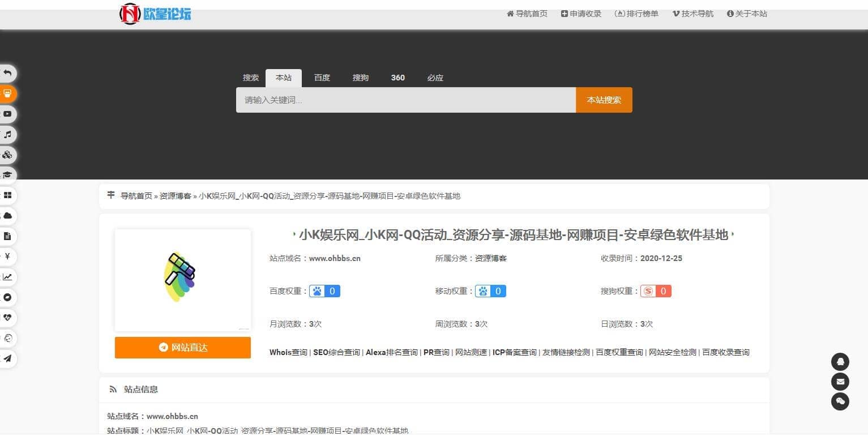Open the cloud icon in left sidebar
Screen dimensions: 868x436
pos(7,216)
